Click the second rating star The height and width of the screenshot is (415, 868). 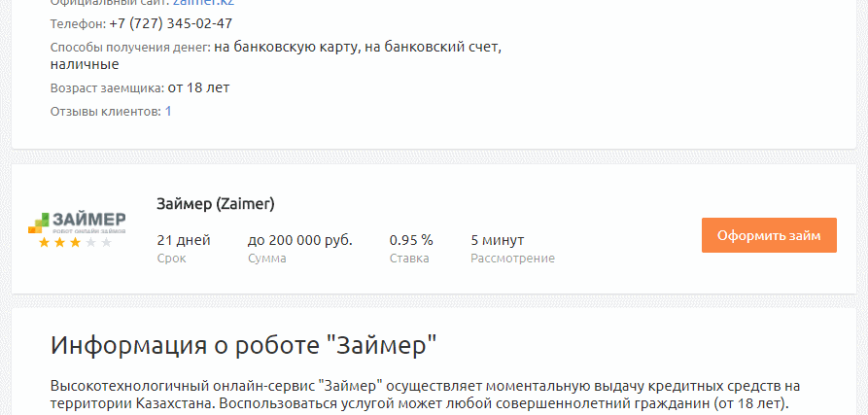point(60,243)
